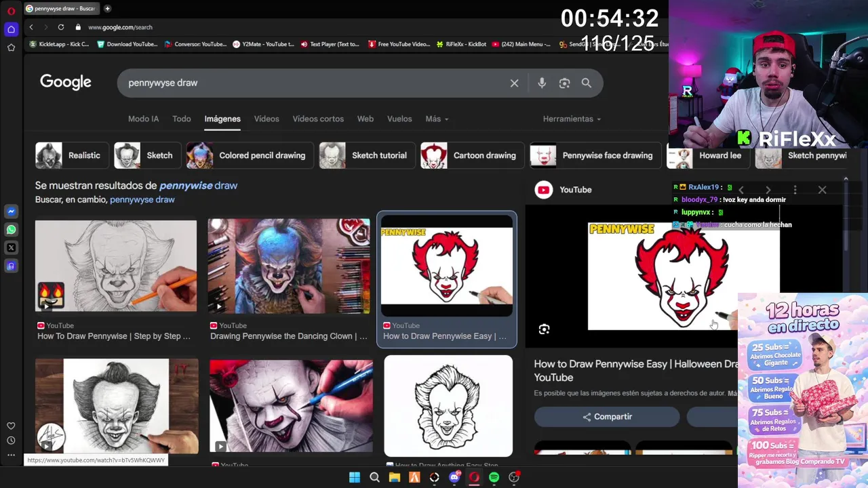The height and width of the screenshot is (488, 868).
Task: Clear the search box with the X icon
Action: pos(514,83)
